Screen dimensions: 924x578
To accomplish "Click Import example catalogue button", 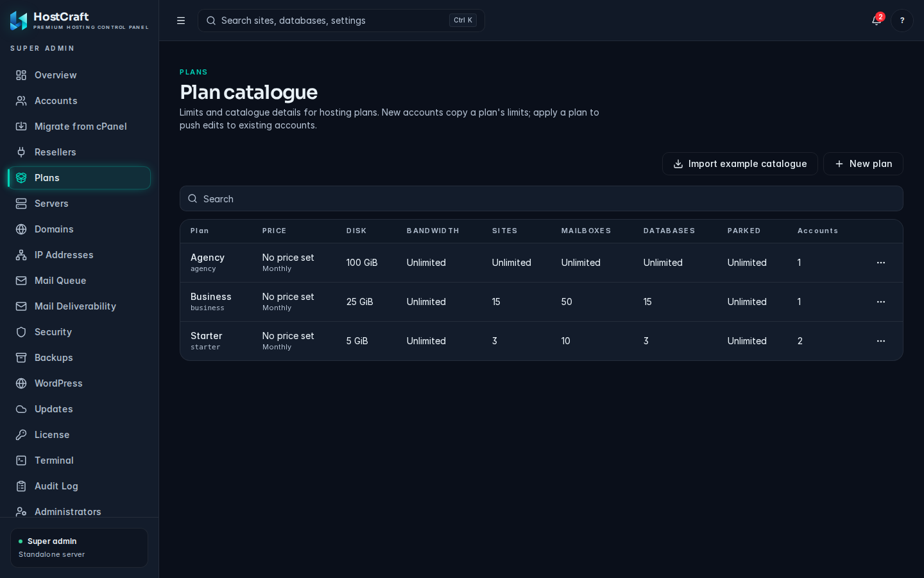I will click(740, 164).
